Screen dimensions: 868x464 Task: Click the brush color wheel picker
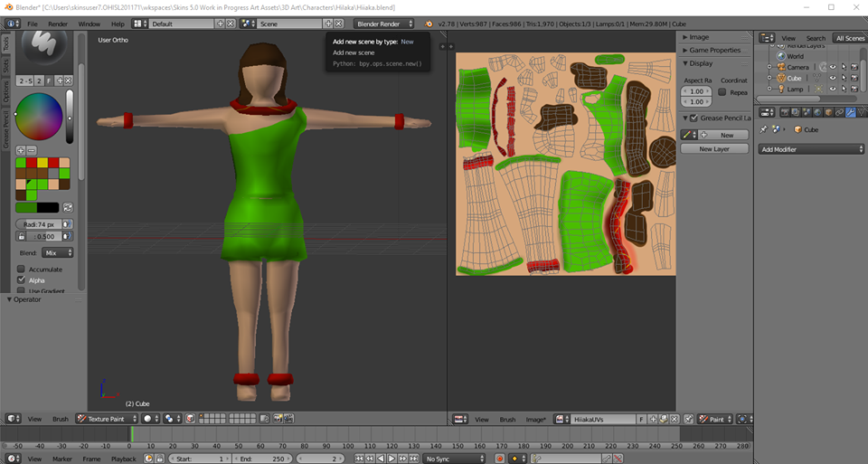point(39,117)
